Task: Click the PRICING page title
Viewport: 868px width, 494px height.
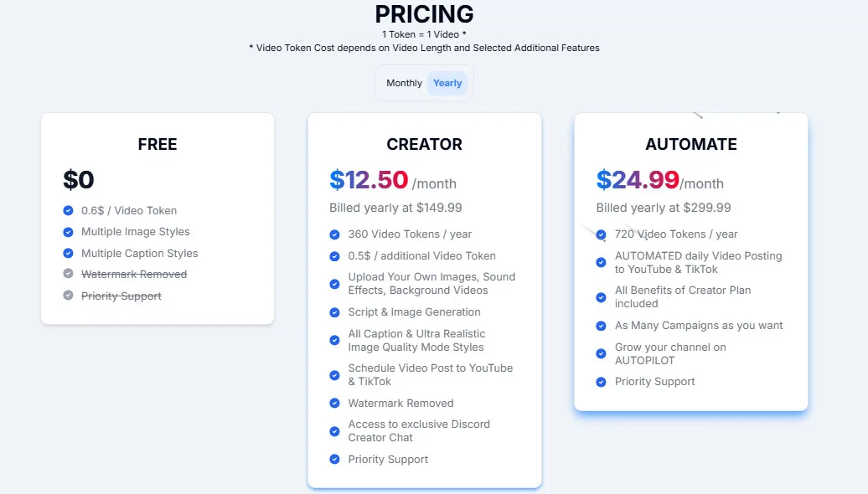Action: click(424, 14)
